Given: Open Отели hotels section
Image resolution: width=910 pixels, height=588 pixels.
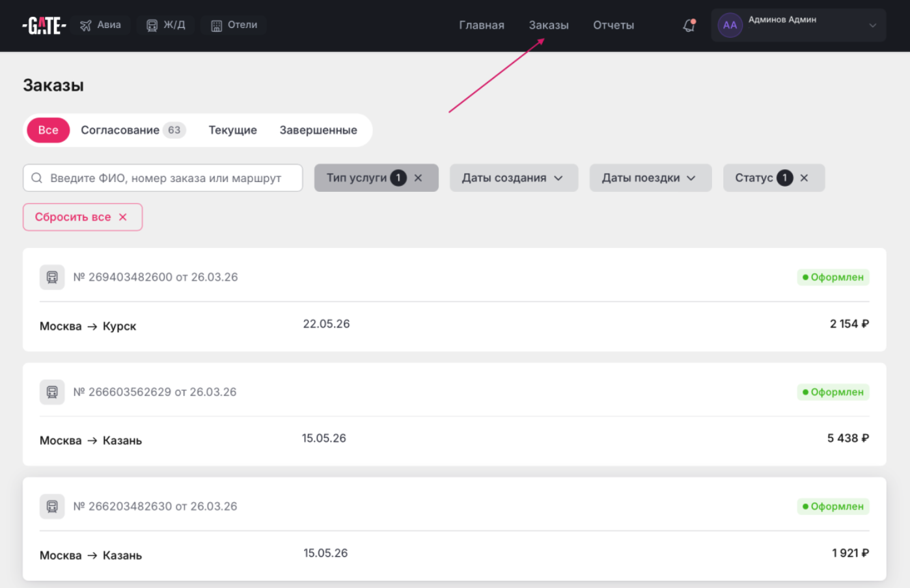Looking at the screenshot, I should click(x=234, y=25).
